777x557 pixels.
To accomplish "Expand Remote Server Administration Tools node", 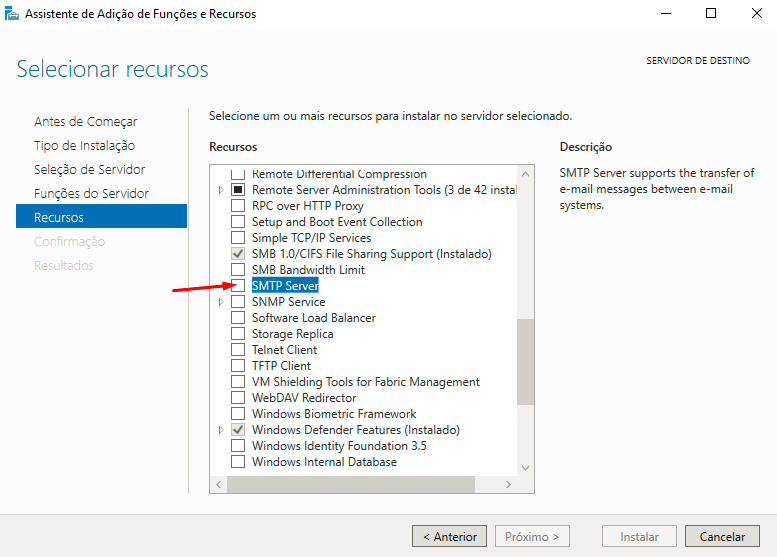I will pyautogui.click(x=221, y=190).
